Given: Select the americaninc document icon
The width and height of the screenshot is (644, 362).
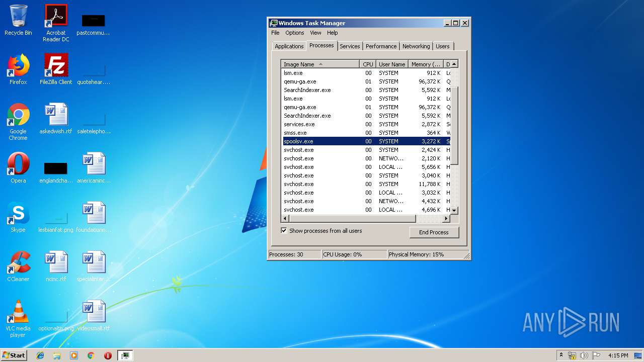Looking at the screenshot, I should (94, 168).
